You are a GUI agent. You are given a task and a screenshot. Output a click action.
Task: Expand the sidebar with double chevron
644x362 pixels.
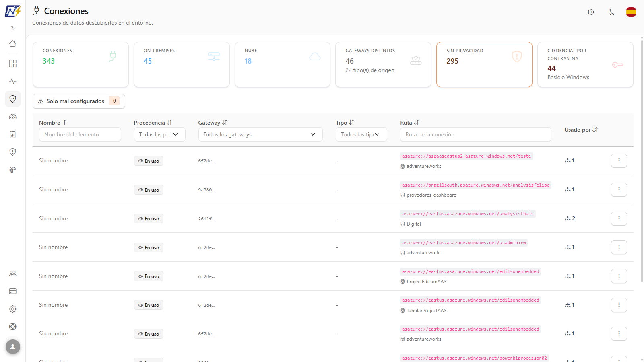(13, 28)
